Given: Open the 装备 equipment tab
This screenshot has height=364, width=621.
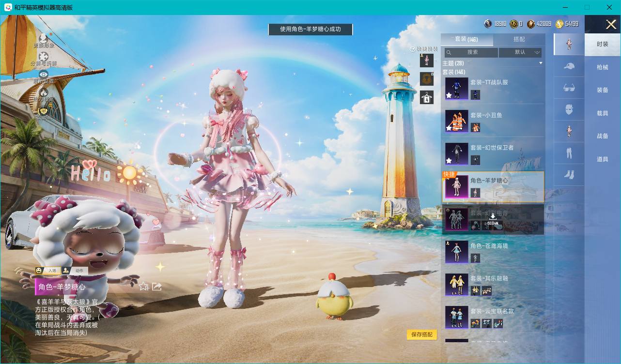Looking at the screenshot, I should point(603,90).
